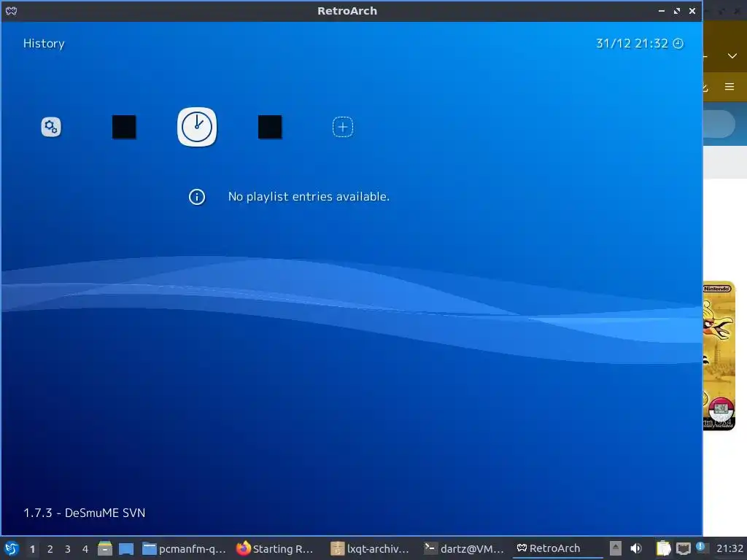This screenshot has height=560, width=747.
Task: Minimize the RetroArch window
Action: tap(661, 10)
